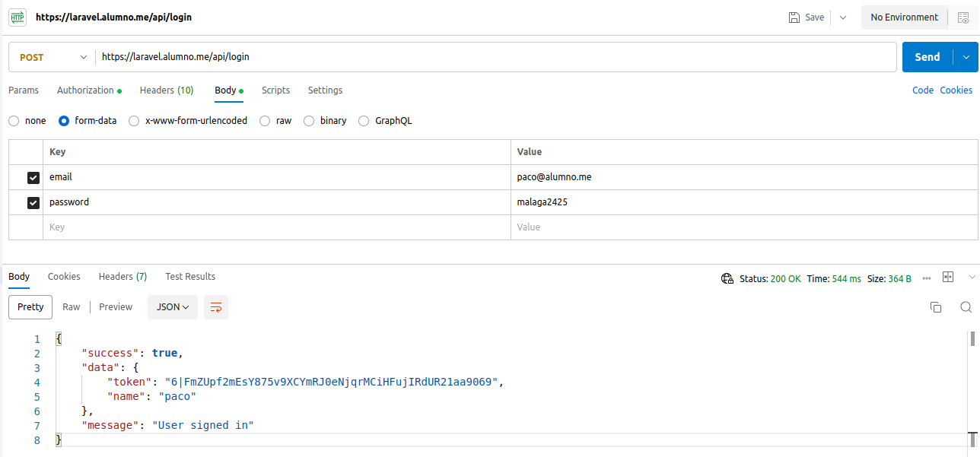The height and width of the screenshot is (457, 980).
Task: Click the request URL input field
Action: click(x=495, y=57)
